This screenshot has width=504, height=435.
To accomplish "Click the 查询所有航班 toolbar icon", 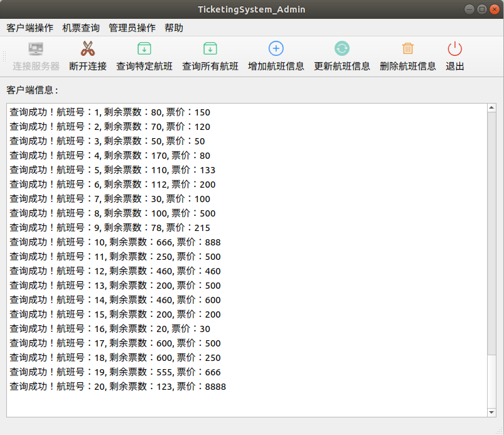I will (x=210, y=48).
